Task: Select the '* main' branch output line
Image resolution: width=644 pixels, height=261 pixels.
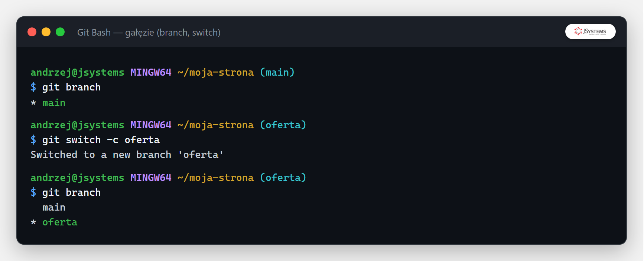Action: click(48, 103)
